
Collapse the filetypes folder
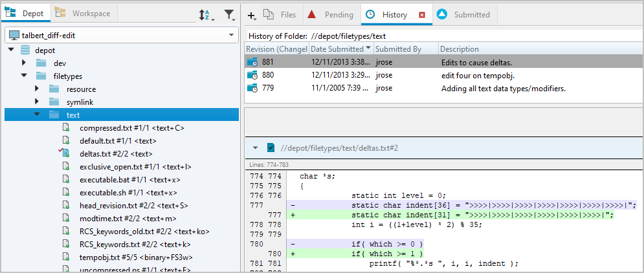pos(24,76)
